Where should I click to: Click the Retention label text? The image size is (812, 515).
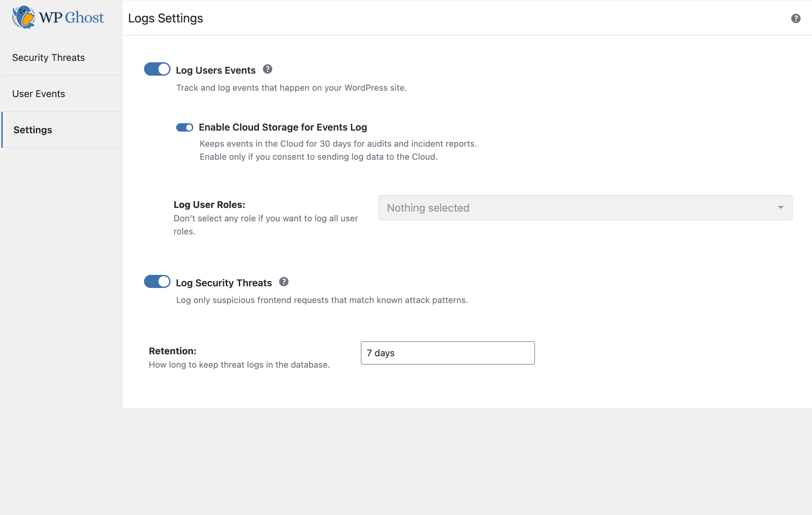pos(172,351)
